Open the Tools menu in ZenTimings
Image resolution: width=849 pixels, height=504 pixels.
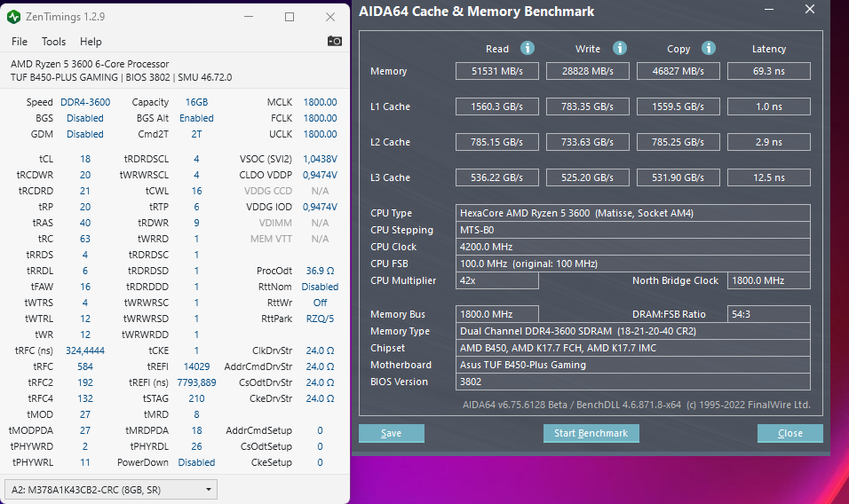click(x=53, y=42)
